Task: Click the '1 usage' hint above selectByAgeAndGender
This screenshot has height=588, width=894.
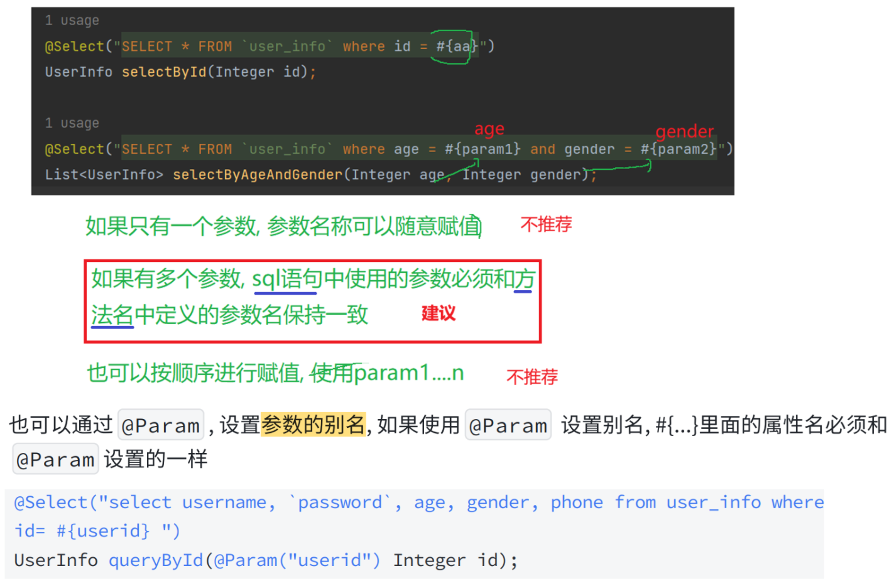Action: 72,123
